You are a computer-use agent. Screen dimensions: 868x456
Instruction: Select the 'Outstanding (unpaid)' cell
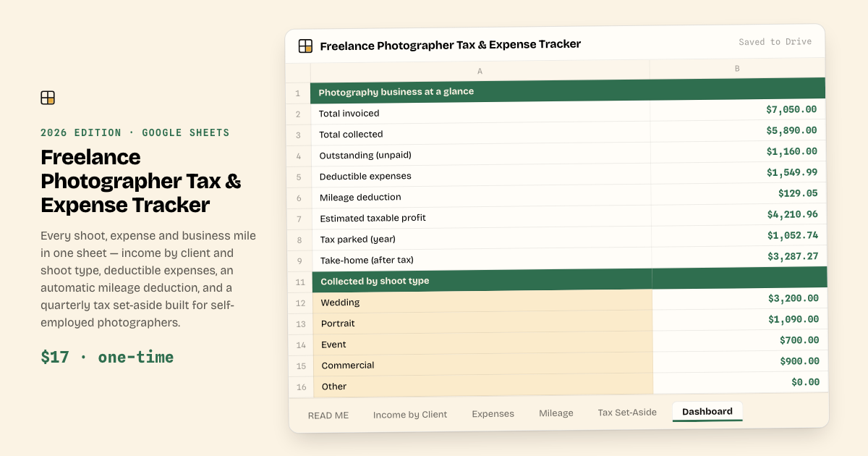(481, 155)
